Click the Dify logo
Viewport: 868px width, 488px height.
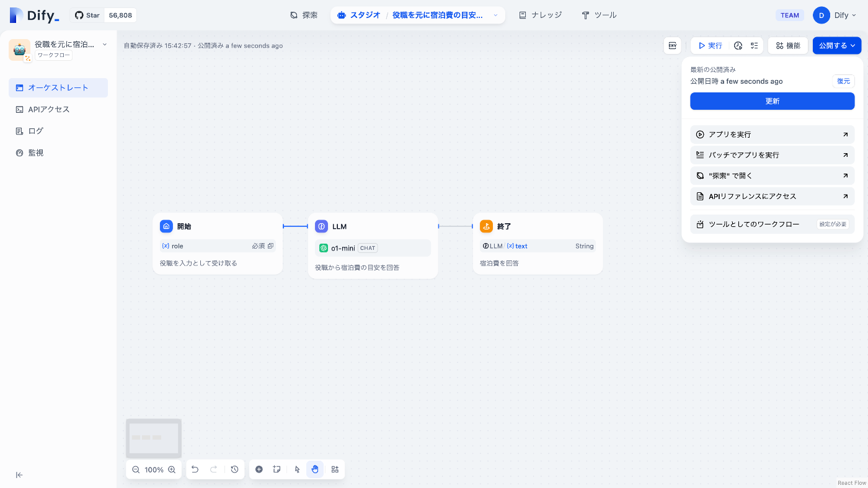[35, 16]
